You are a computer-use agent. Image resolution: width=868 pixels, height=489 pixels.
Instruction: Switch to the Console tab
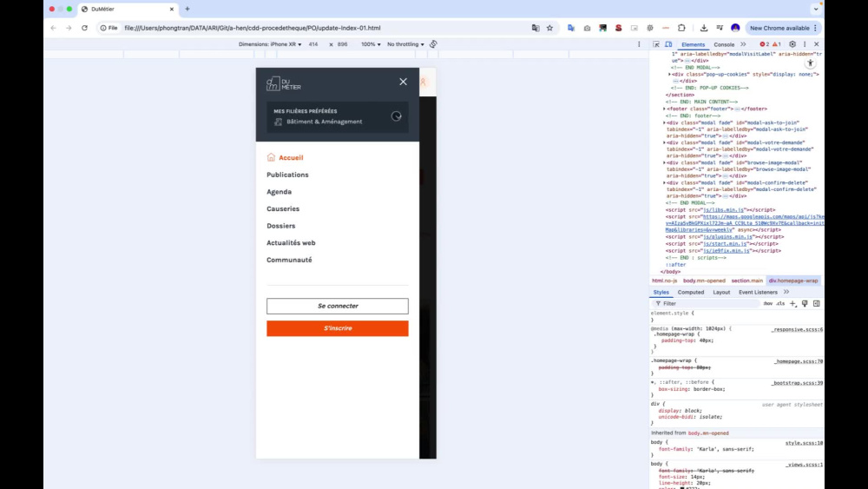724,44
